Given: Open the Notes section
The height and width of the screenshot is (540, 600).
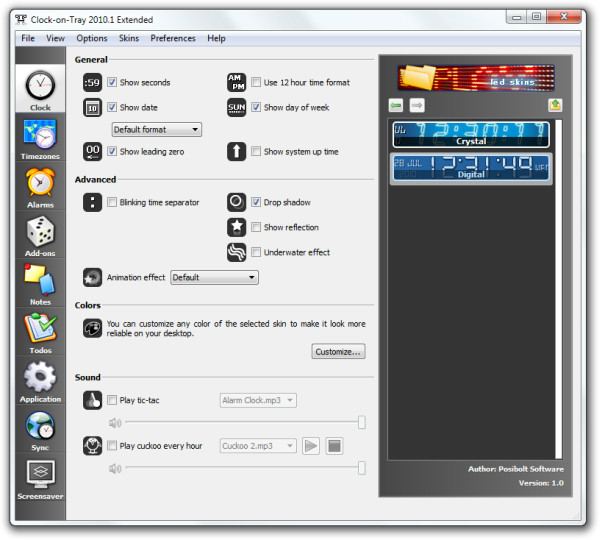Looking at the screenshot, I should point(40,284).
